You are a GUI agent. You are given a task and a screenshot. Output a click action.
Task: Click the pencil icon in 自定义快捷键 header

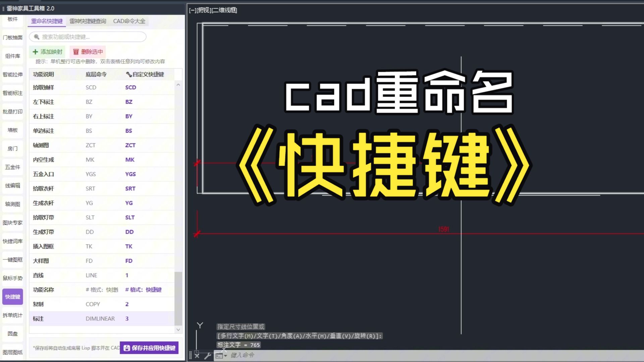point(128,74)
